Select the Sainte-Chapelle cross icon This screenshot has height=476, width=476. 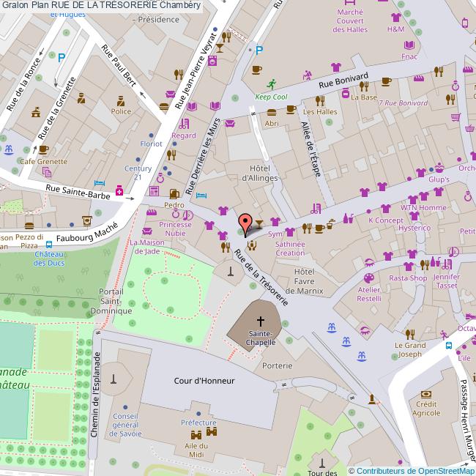click(x=260, y=321)
